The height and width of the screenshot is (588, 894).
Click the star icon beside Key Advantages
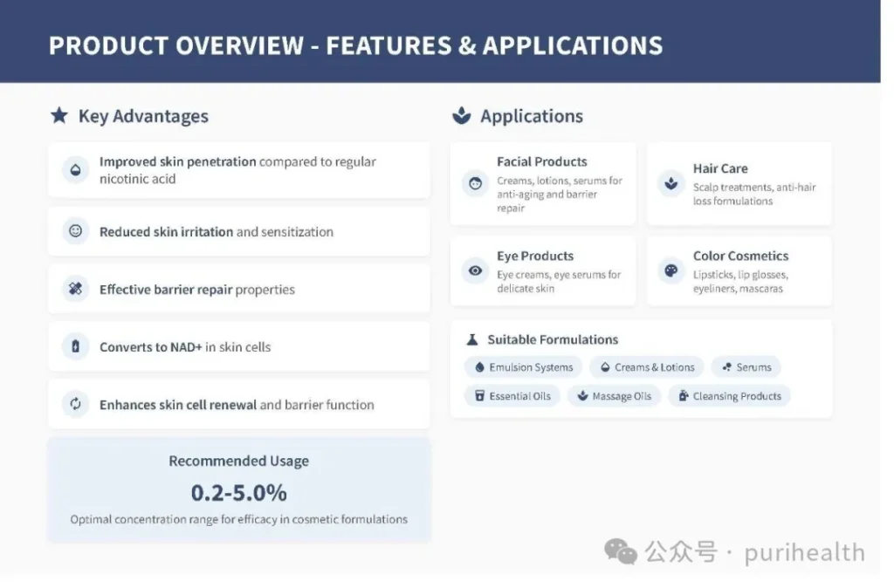click(x=59, y=116)
